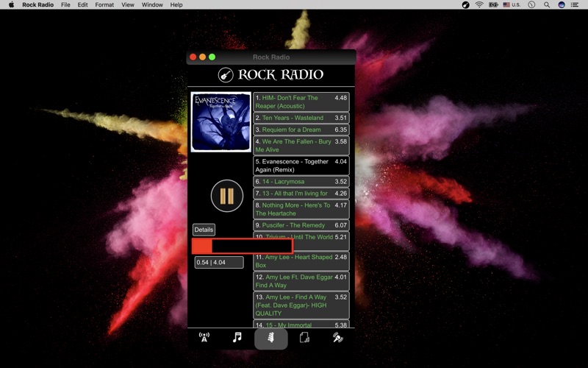Open the U.S. input source menu

tap(512, 4)
